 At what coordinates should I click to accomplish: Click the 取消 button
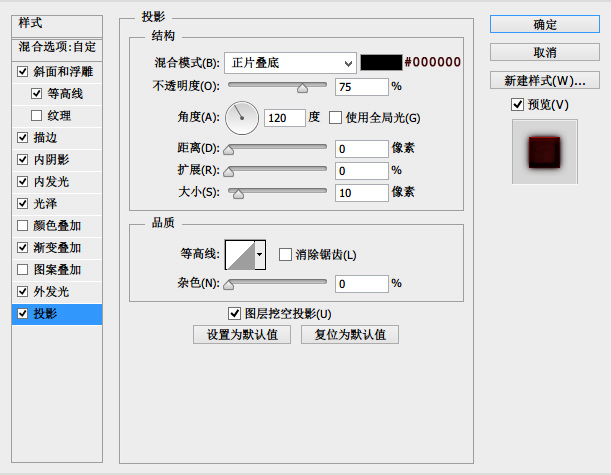pos(545,52)
